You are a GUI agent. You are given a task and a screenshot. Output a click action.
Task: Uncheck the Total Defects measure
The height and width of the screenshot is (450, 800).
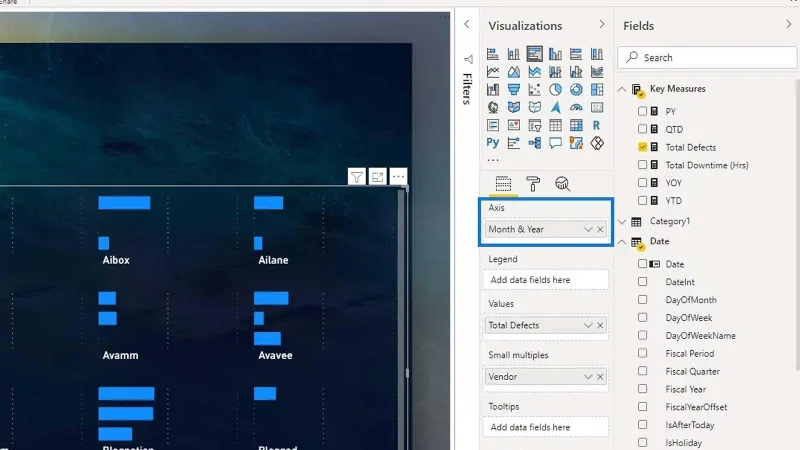[x=642, y=147]
